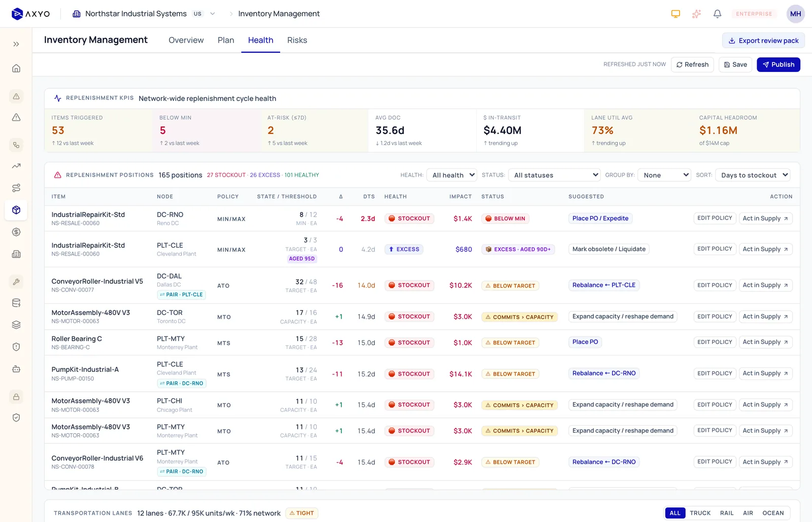This screenshot has height=522, width=812.
Task: Click the Northstar Industrial Systems organization icon
Action: (77, 14)
